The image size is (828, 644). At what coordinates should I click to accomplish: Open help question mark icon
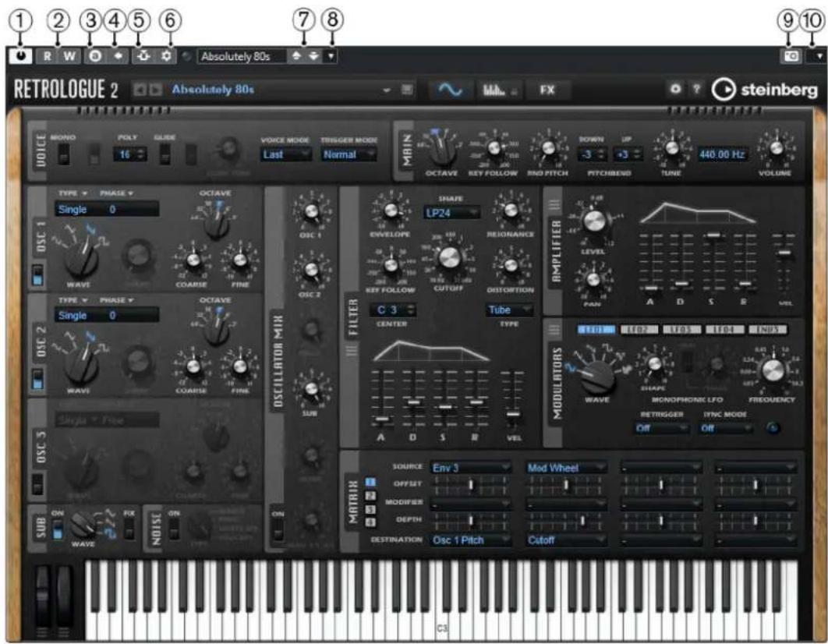tap(696, 89)
